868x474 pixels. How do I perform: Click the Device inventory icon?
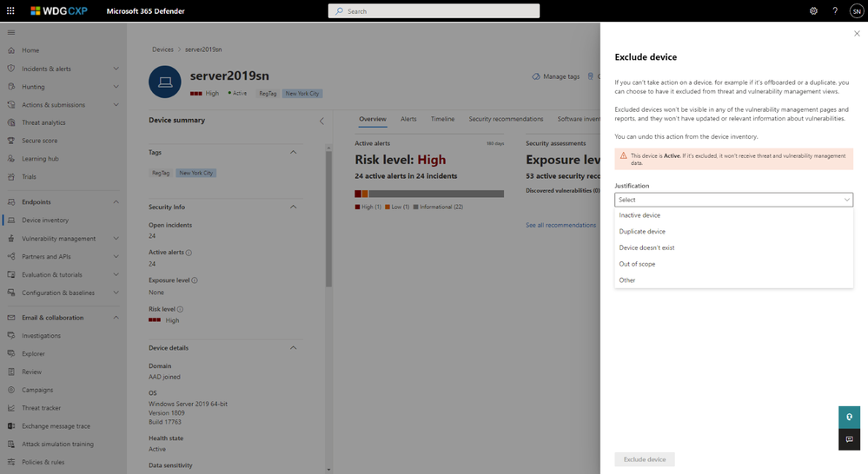point(11,221)
